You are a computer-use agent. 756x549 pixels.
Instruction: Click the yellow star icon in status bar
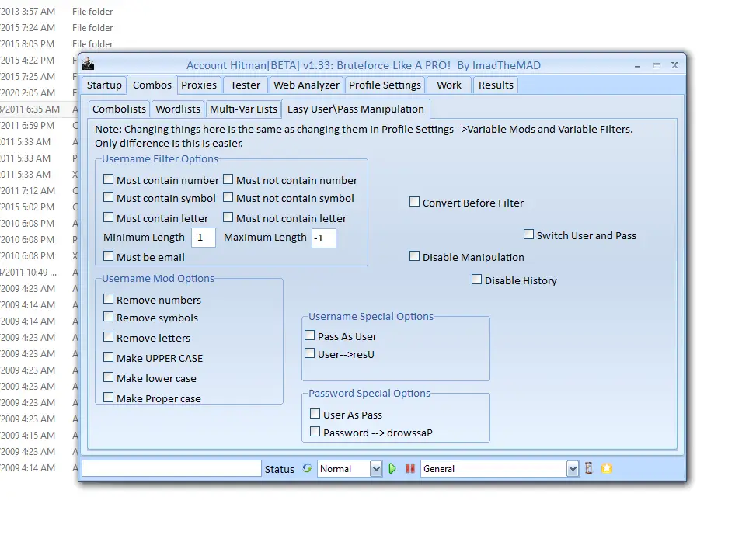607,468
